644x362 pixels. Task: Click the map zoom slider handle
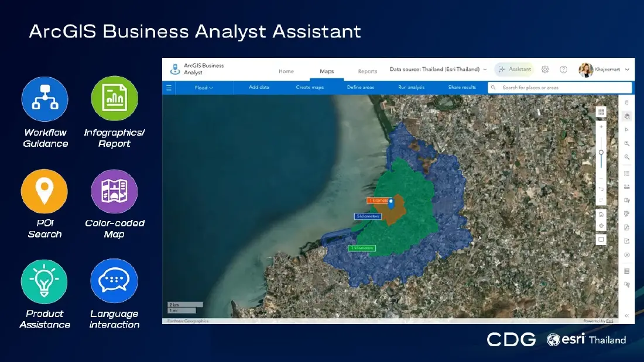coord(601,152)
